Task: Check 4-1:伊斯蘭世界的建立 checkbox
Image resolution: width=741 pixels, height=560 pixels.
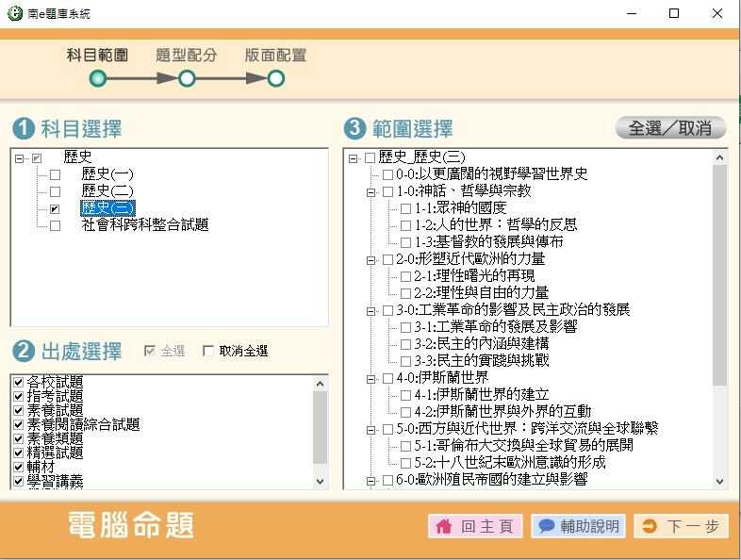Action: 405,395
